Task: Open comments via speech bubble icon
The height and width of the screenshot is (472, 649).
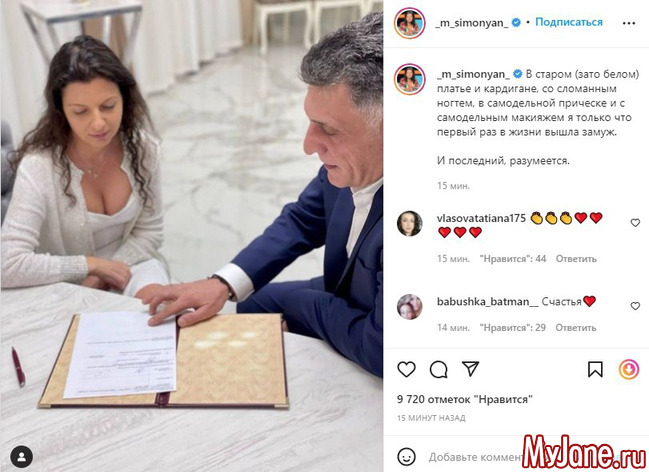Action: click(x=438, y=369)
